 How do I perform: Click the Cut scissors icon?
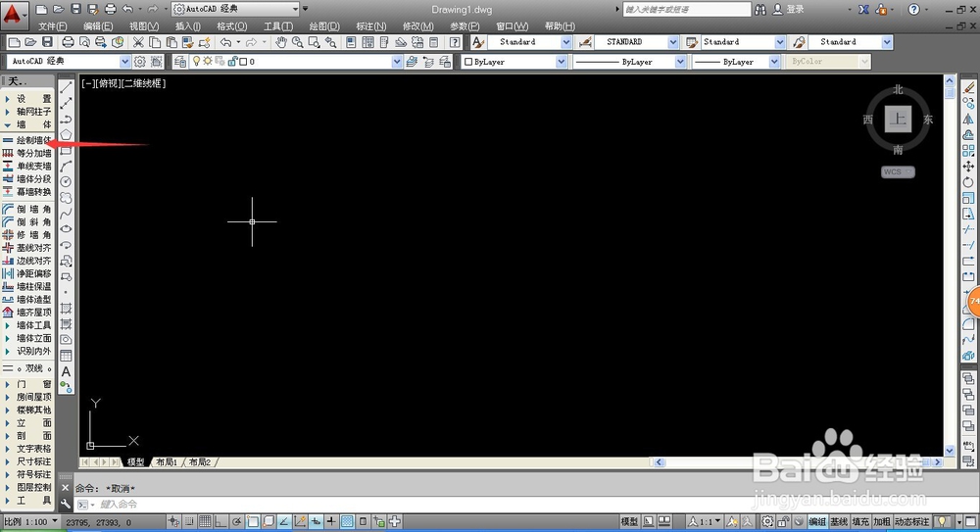(138, 42)
